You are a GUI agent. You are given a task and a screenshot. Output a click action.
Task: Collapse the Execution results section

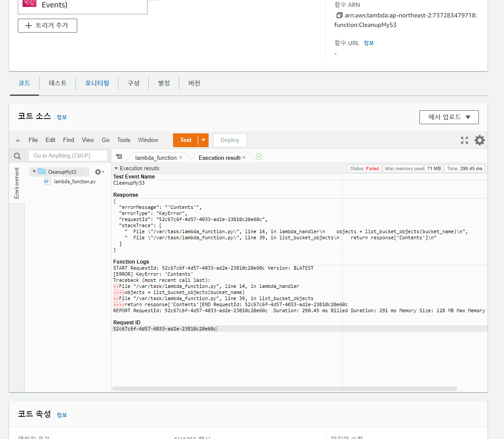[116, 168]
